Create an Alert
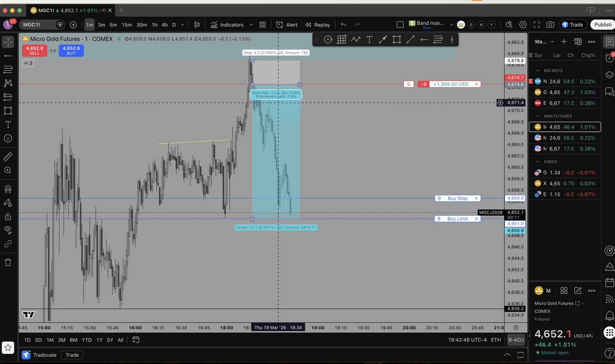Screen dimensions: 615x364 (x=286, y=25)
